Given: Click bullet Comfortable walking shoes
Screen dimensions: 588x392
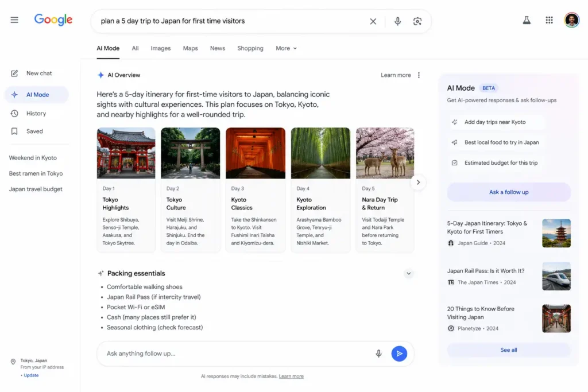Looking at the screenshot, I should (x=144, y=287).
